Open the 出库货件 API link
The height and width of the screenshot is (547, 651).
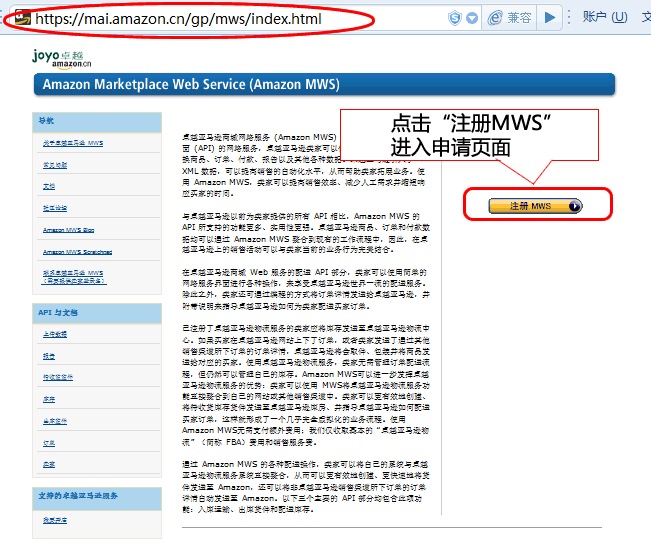pyautogui.click(x=55, y=421)
